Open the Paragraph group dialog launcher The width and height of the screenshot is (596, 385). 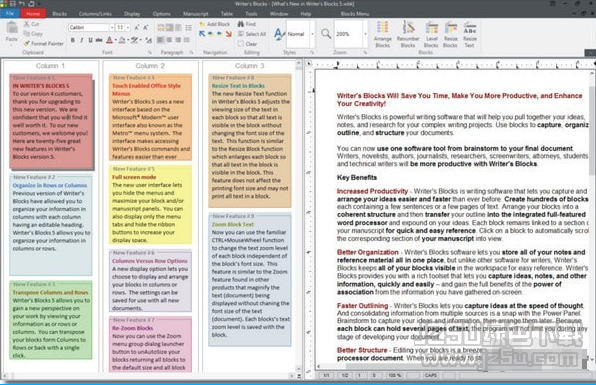coord(191,52)
